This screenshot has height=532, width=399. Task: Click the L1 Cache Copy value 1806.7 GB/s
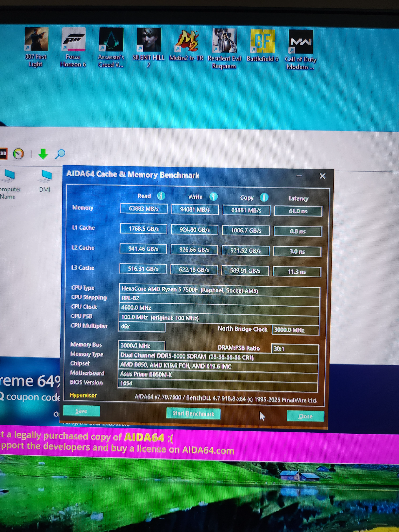tap(246, 231)
